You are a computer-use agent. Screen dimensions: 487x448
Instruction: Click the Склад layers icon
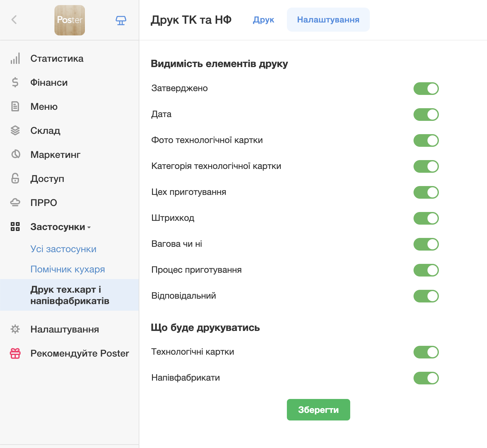point(15,131)
